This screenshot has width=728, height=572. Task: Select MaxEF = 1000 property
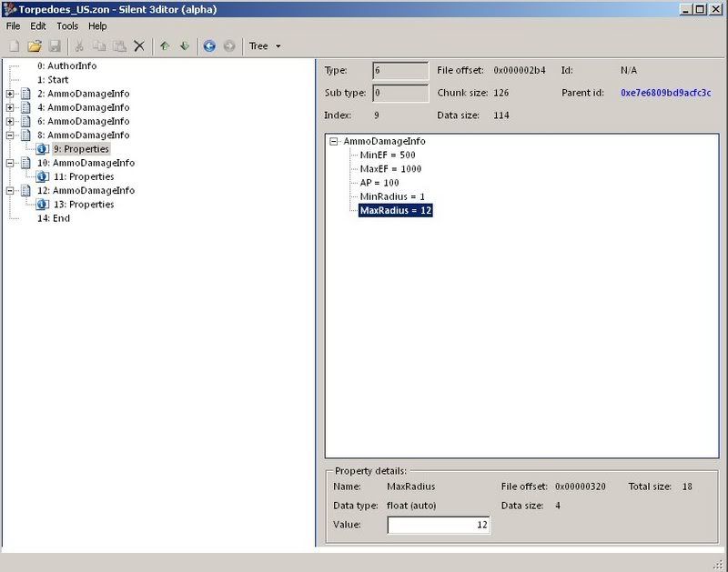point(390,169)
